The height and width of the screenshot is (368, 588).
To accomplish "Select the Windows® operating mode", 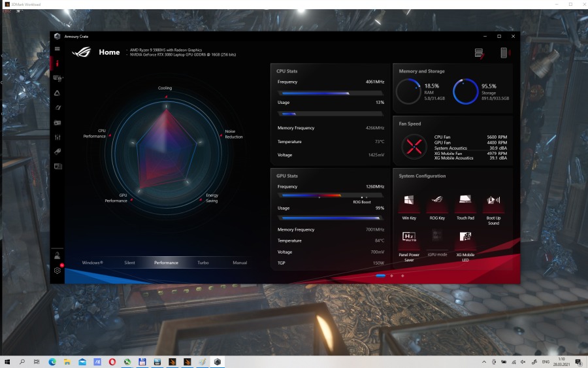I will coord(92,263).
